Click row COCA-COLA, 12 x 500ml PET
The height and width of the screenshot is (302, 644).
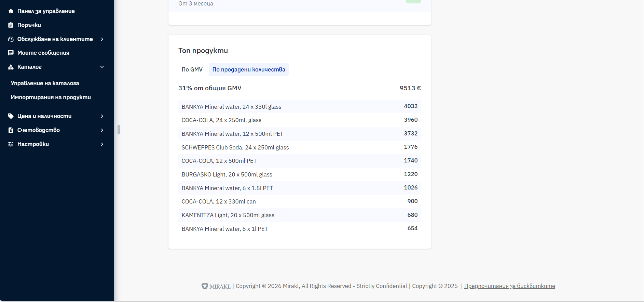(299, 161)
